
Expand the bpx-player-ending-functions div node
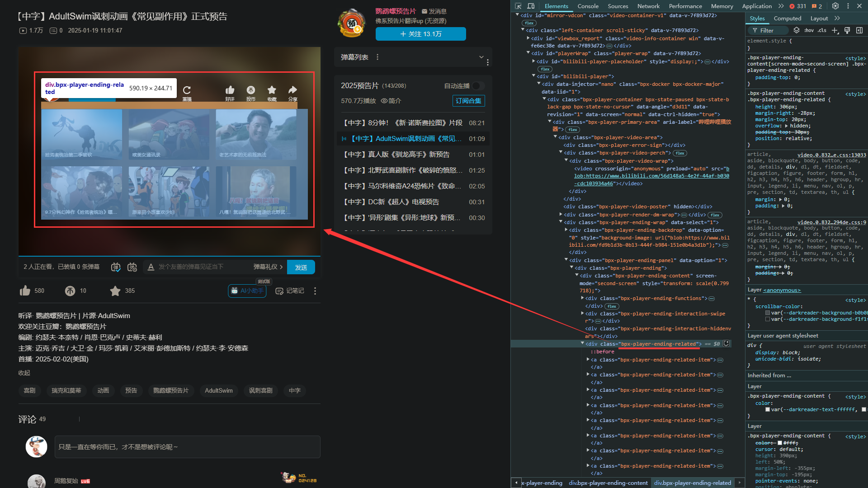click(582, 298)
